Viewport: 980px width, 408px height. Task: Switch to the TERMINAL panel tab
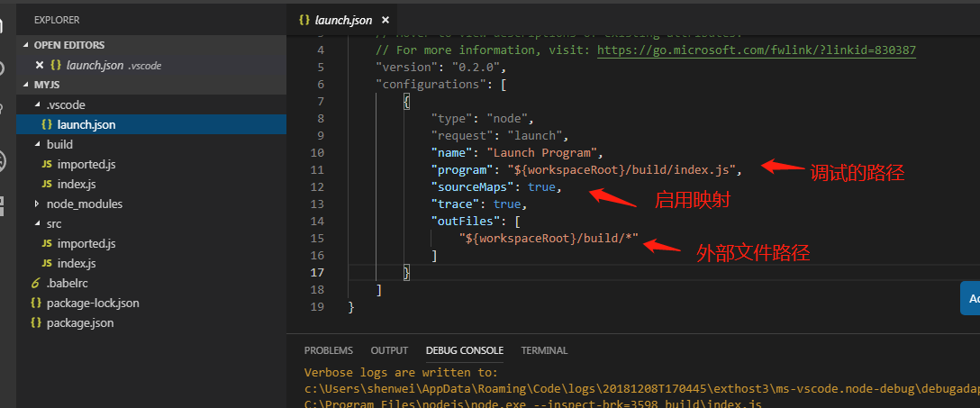point(544,350)
